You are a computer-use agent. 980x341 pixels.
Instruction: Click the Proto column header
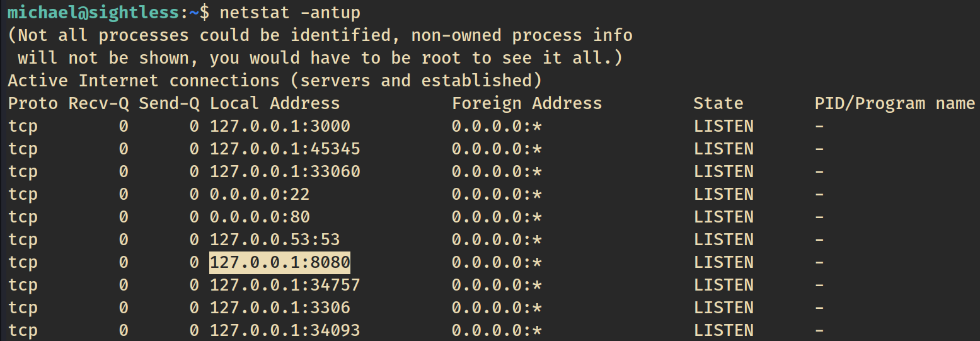point(33,103)
